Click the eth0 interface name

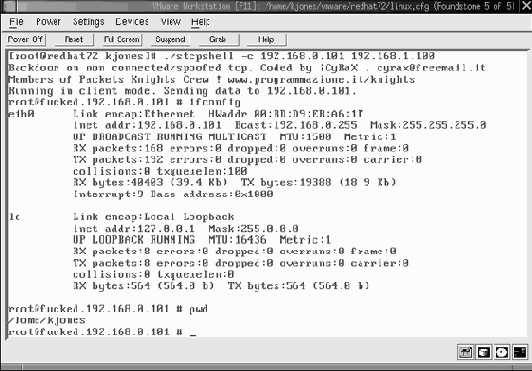pyautogui.click(x=21, y=114)
